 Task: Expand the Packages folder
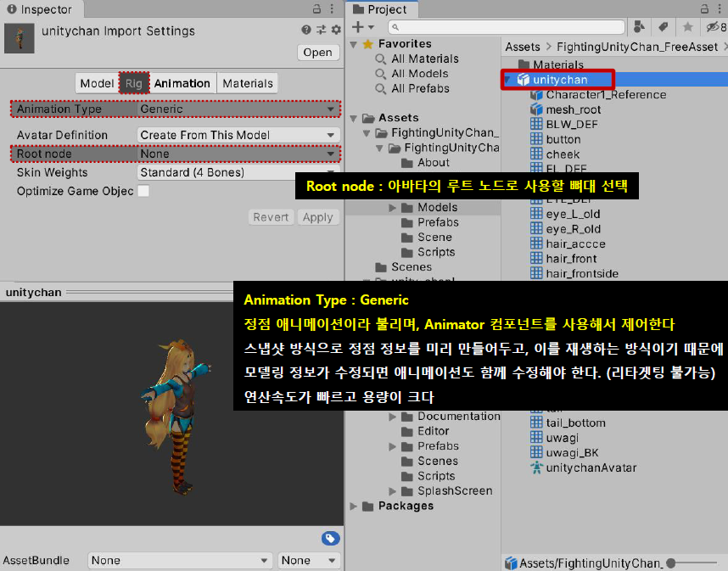click(354, 506)
